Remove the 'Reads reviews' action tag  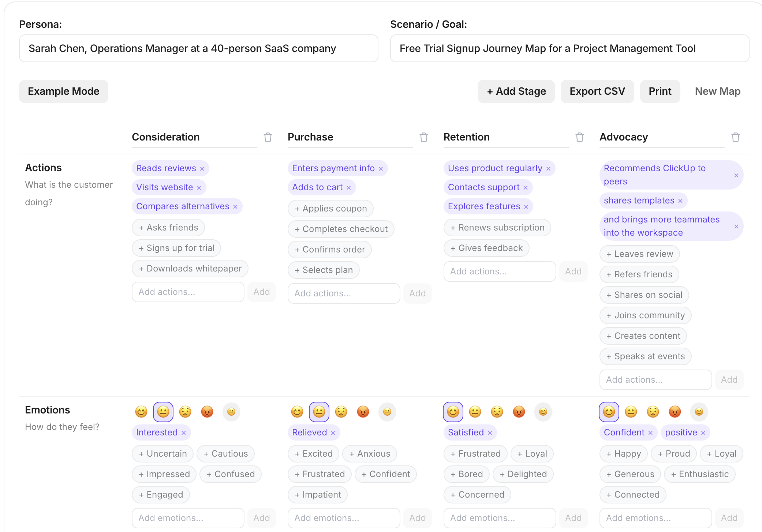(202, 169)
